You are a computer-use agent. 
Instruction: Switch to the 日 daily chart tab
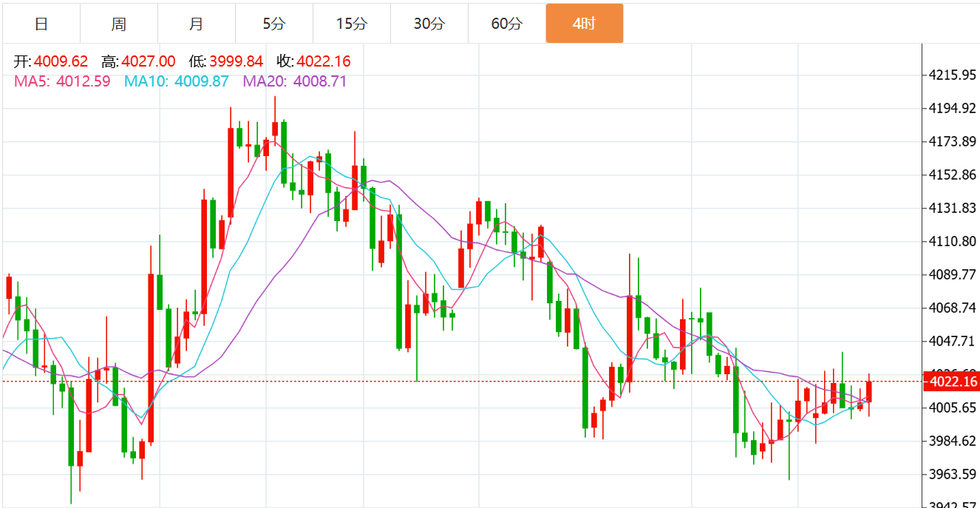pos(41,24)
